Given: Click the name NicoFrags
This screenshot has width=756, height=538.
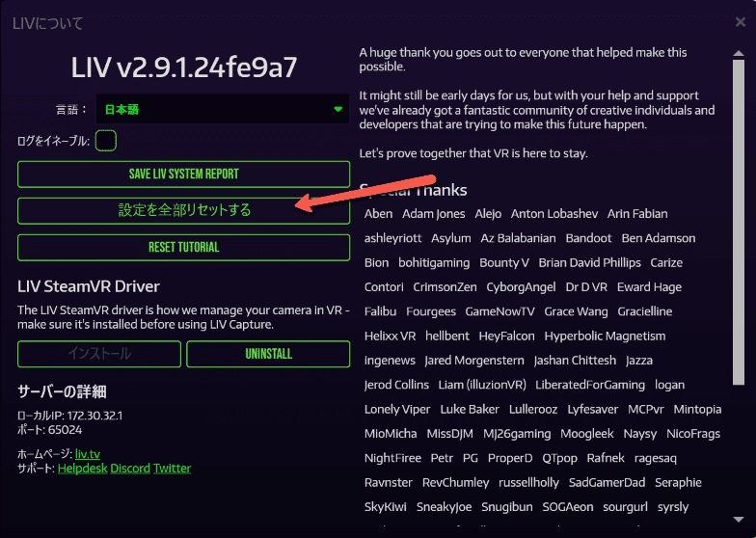Looking at the screenshot, I should pyautogui.click(x=693, y=434).
